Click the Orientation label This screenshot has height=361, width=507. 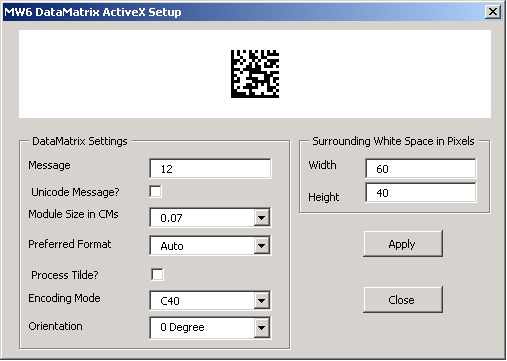[55, 326]
